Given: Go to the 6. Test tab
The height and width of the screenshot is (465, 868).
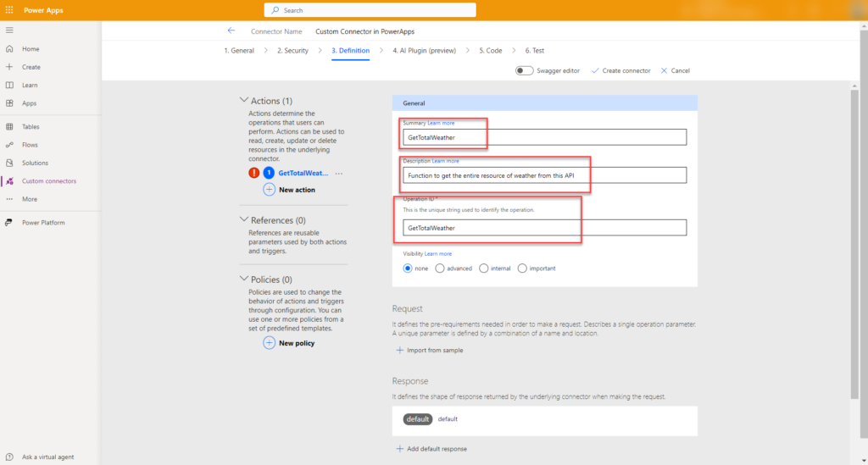Looking at the screenshot, I should click(534, 51).
